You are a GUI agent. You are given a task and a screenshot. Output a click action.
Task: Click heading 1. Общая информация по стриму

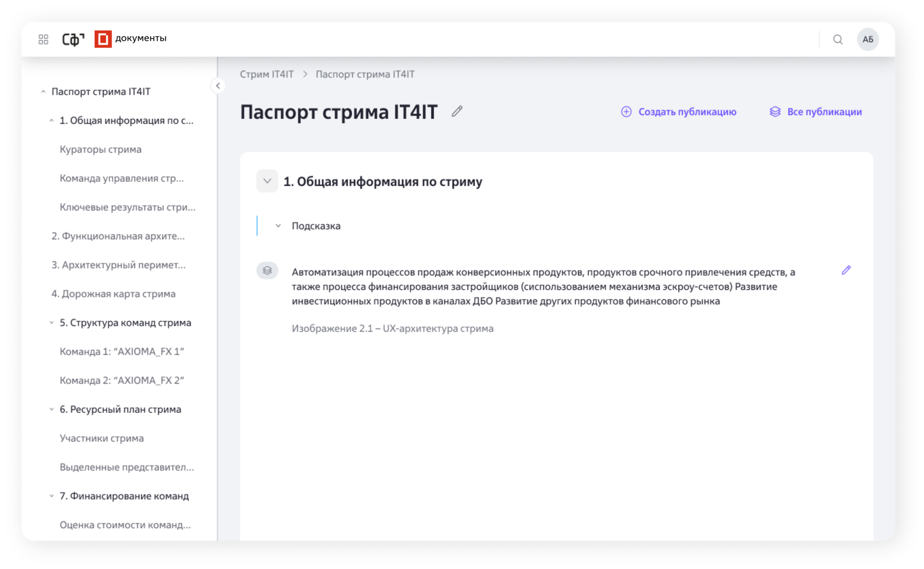click(x=383, y=181)
